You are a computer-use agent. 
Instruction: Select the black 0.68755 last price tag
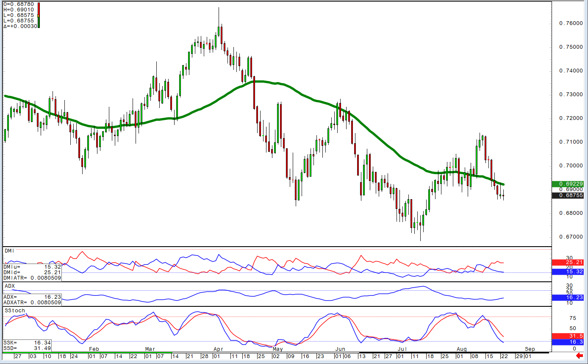click(568, 195)
